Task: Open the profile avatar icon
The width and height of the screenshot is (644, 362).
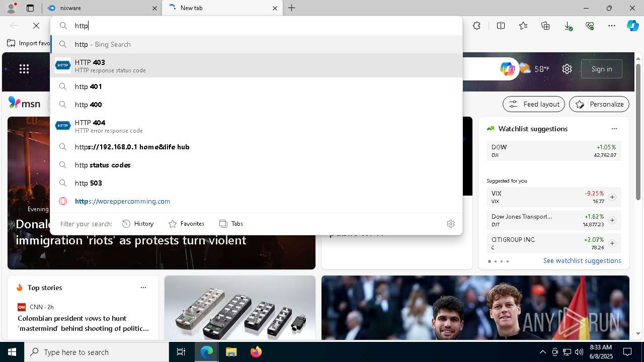Action: pyautogui.click(x=11, y=8)
